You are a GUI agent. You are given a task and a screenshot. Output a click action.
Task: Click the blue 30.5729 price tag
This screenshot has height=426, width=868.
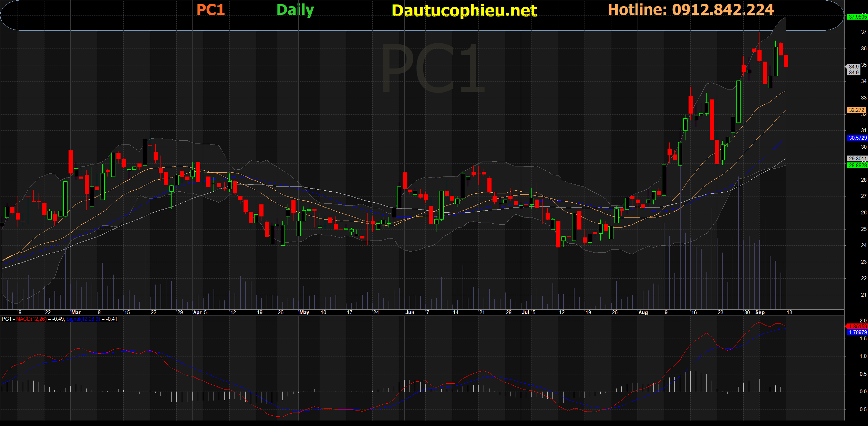tap(857, 138)
